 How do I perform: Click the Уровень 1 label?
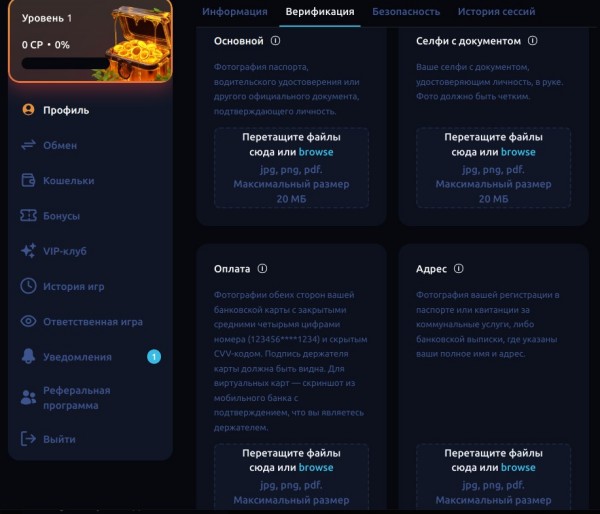[47, 18]
